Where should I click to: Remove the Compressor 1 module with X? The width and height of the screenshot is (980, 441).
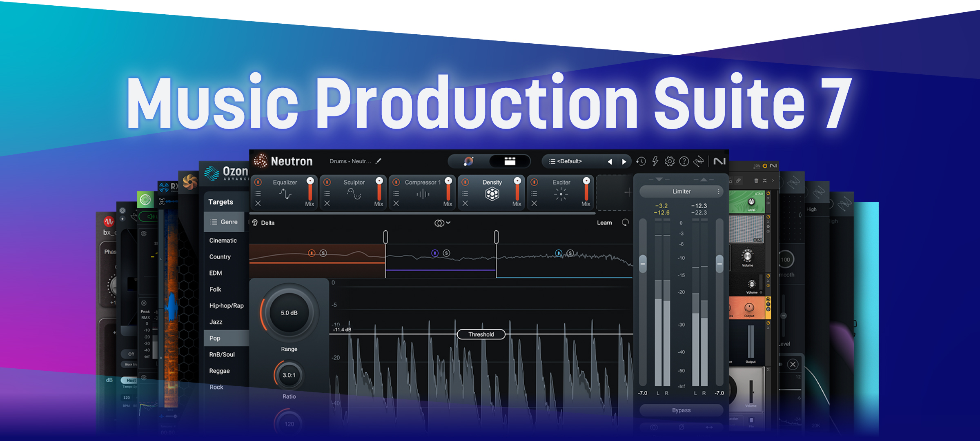[x=396, y=203]
